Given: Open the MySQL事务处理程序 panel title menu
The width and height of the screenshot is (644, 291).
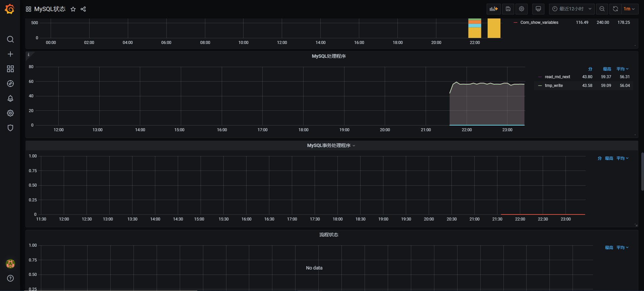Looking at the screenshot, I should click(331, 145).
